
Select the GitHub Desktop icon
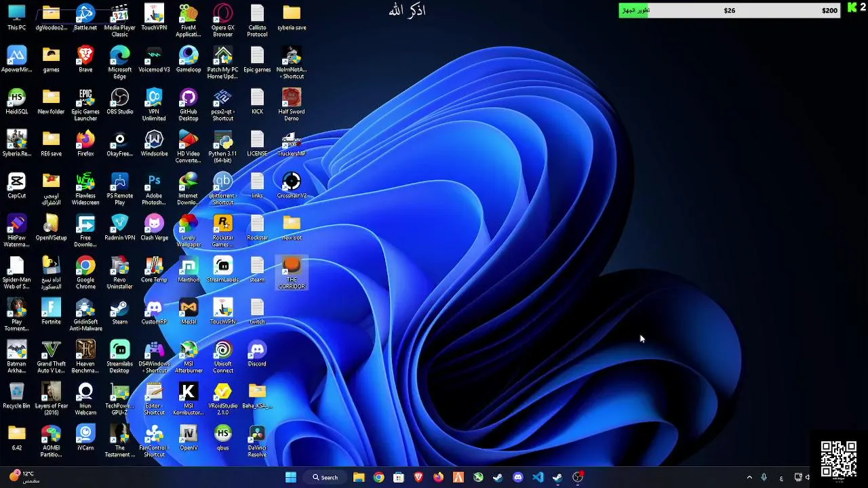189,105
